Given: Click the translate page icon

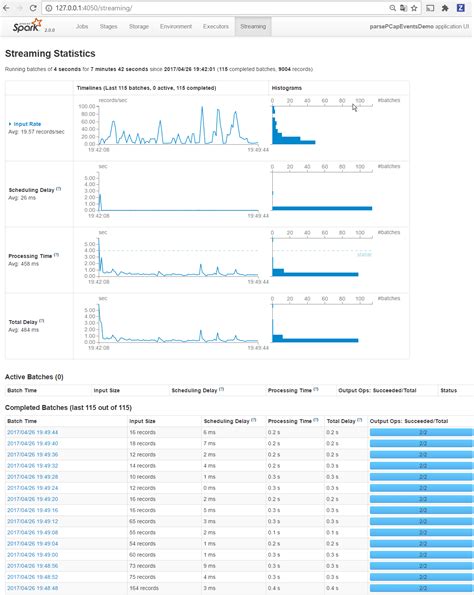Looking at the screenshot, I should [x=403, y=8].
